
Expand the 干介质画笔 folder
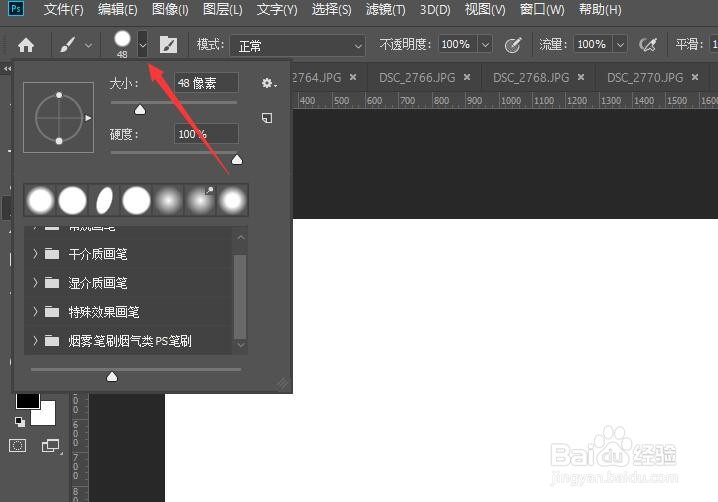click(35, 254)
